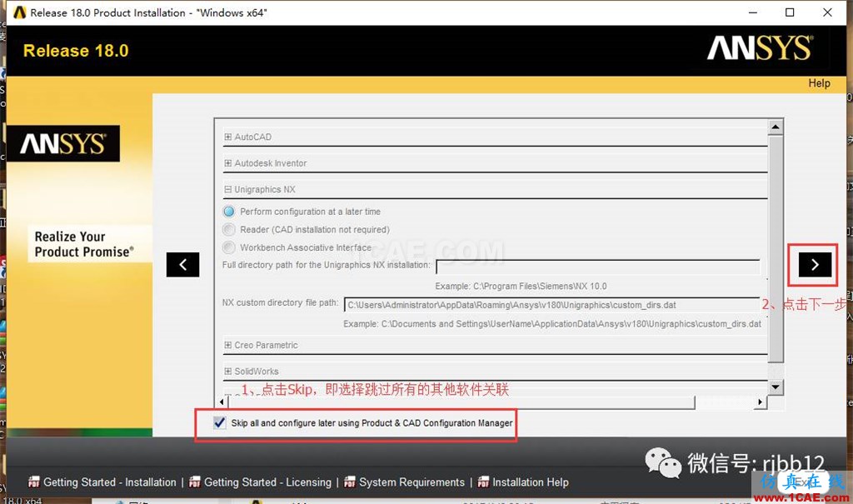Open the Help link
The height and width of the screenshot is (504, 853).
pyautogui.click(x=819, y=83)
